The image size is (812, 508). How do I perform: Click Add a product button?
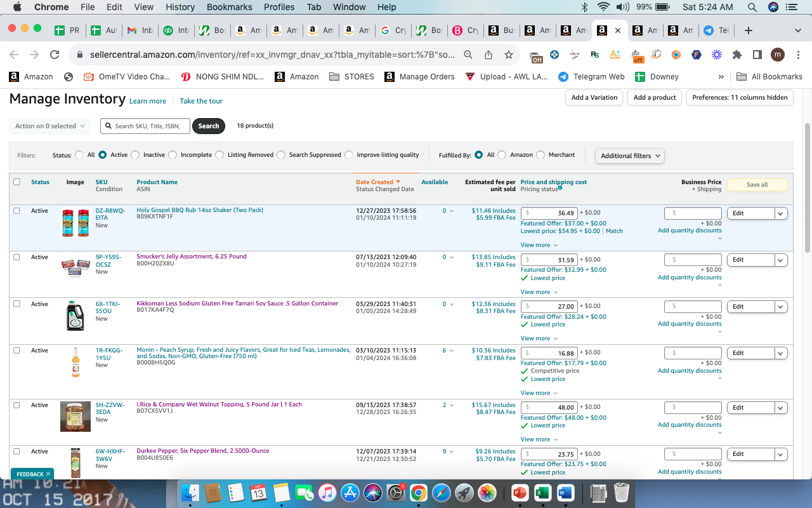point(655,97)
